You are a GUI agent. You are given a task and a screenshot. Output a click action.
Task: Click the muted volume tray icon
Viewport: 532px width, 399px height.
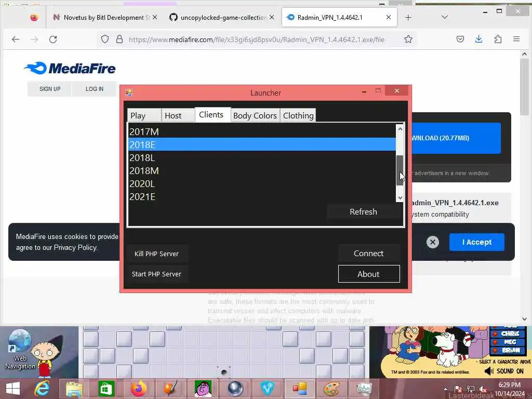[x=483, y=389]
